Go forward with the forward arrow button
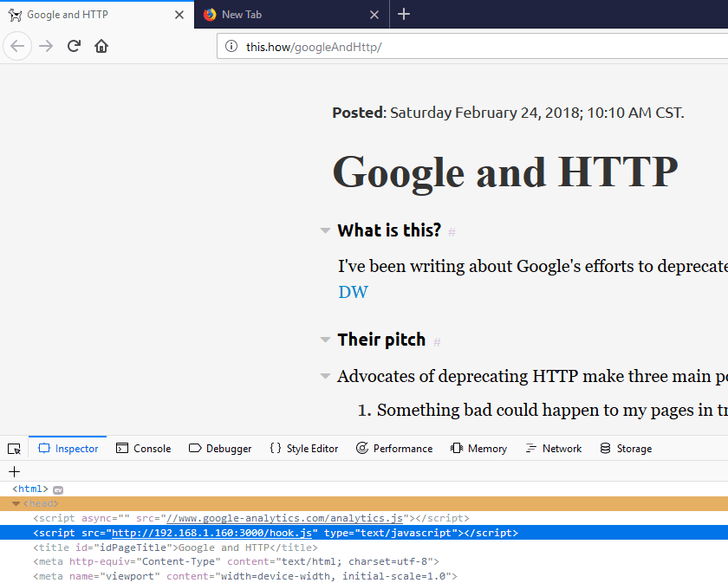 pyautogui.click(x=46, y=46)
